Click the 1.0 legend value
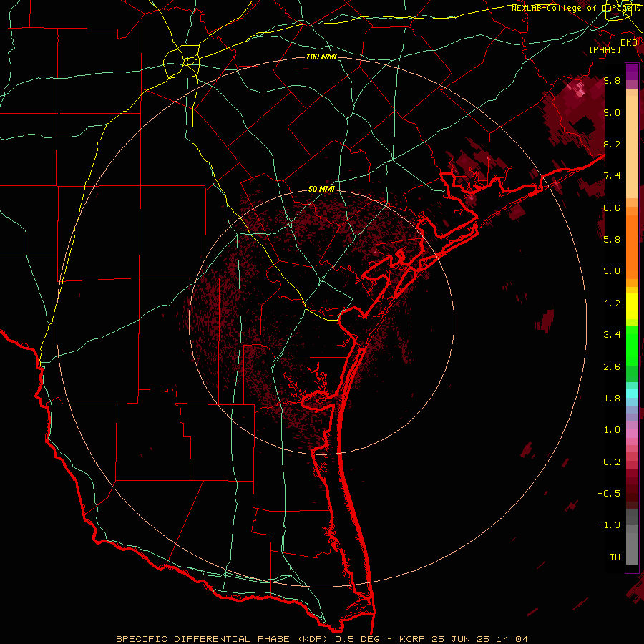This screenshot has width=644, height=644. 612,430
